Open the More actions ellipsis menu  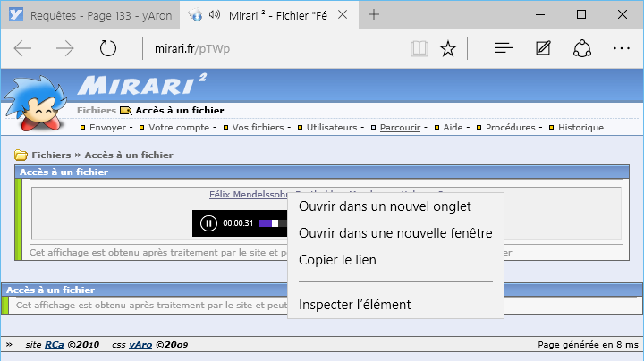(x=622, y=49)
